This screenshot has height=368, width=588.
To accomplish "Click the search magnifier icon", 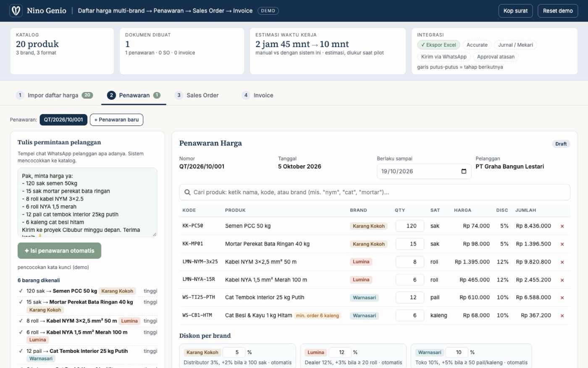I will pyautogui.click(x=187, y=192).
